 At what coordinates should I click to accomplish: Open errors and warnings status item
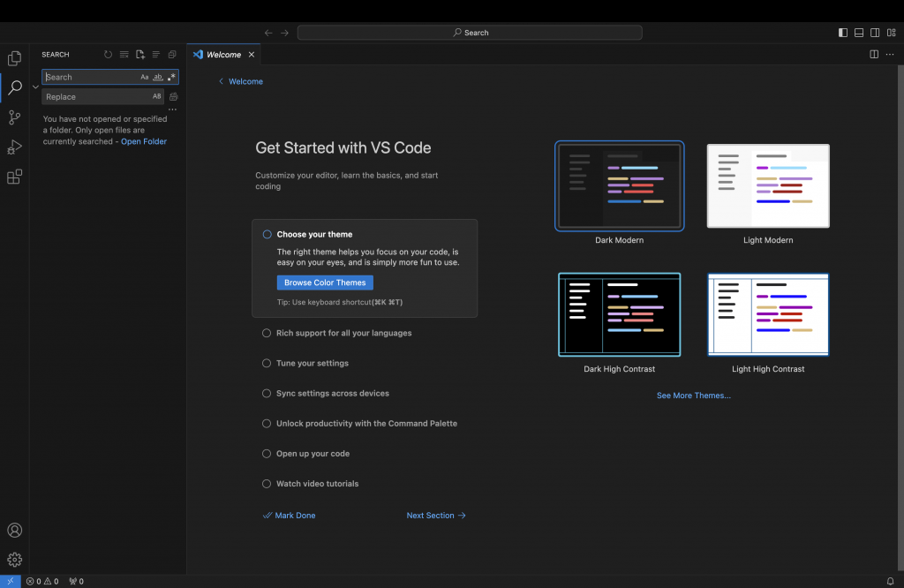point(42,581)
